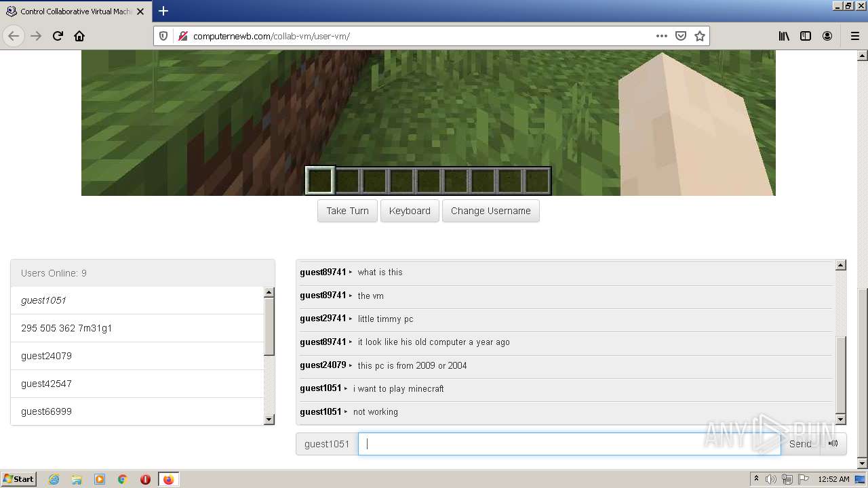868x488 pixels.
Task: Close the Control Collaborative Virtual Machine tab
Action: (140, 12)
